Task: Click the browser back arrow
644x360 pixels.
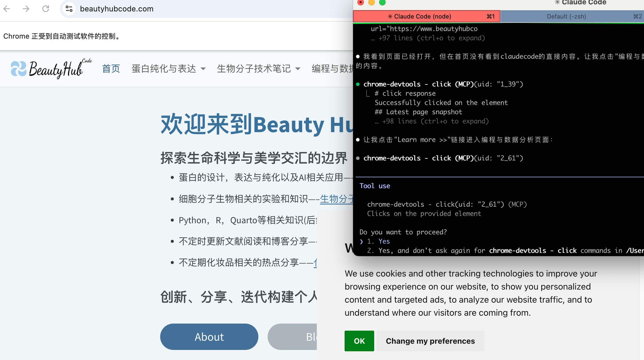Action: [7, 9]
